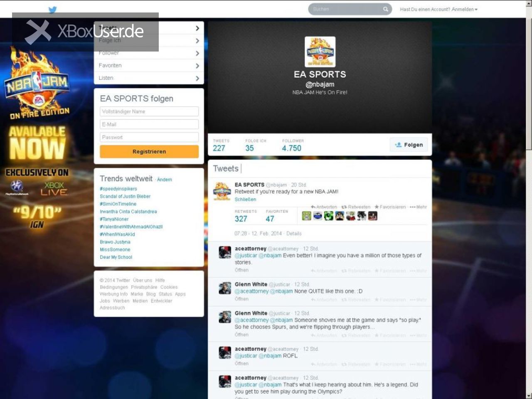Click the Passwort signup field
This screenshot has width=532, height=399.
(x=149, y=137)
